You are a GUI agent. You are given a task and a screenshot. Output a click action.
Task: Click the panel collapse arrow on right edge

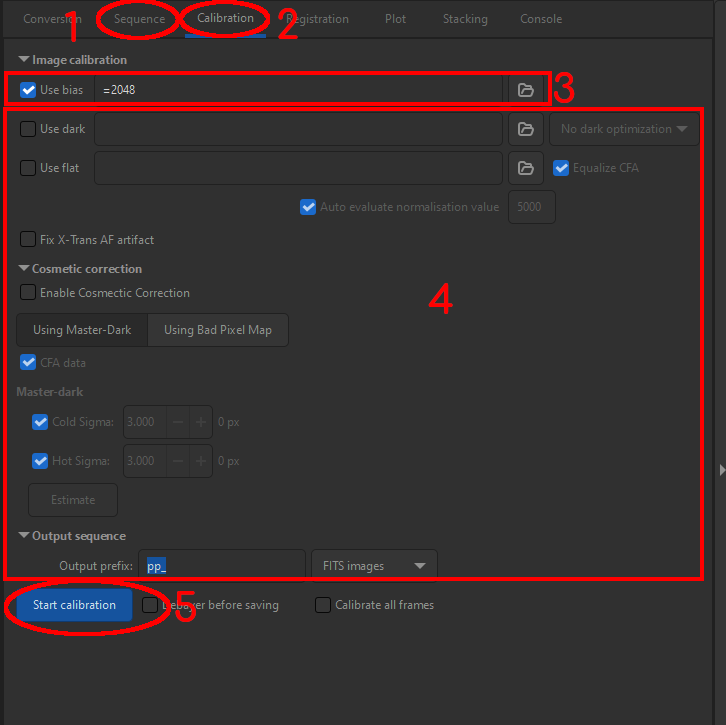721,470
